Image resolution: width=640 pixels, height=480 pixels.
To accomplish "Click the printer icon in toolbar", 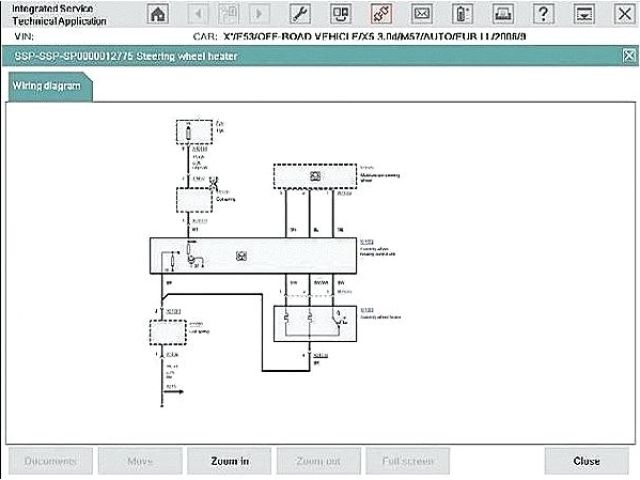I will pyautogui.click(x=503, y=14).
